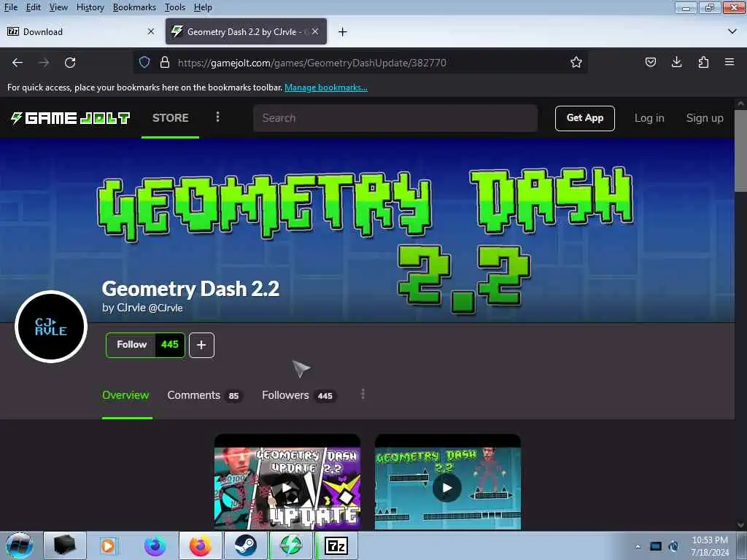Open the Steam taskbar icon
Viewport: 747px width, 560px height.
pyautogui.click(x=245, y=545)
